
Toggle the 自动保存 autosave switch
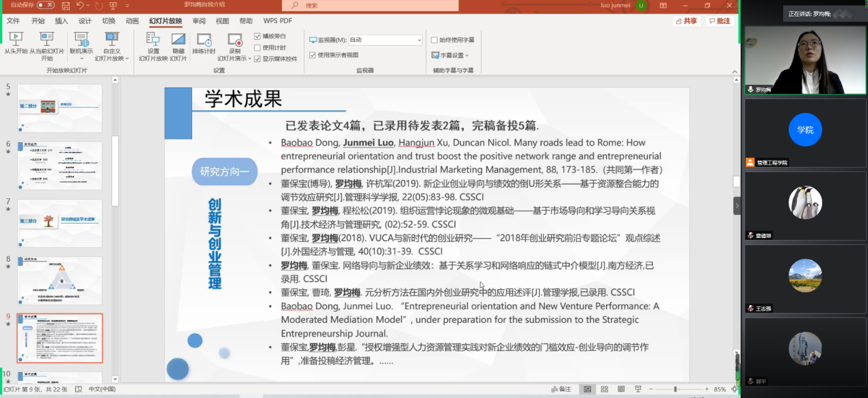(x=45, y=5)
